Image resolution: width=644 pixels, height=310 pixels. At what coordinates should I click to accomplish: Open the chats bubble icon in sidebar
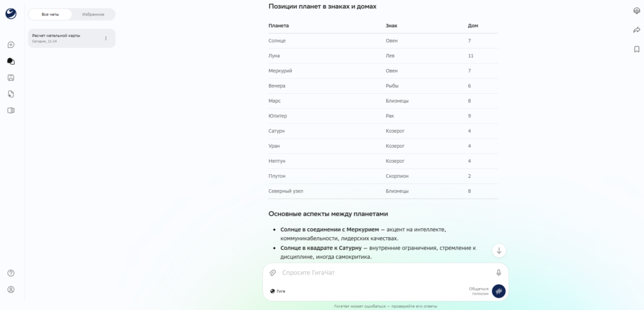tap(11, 61)
